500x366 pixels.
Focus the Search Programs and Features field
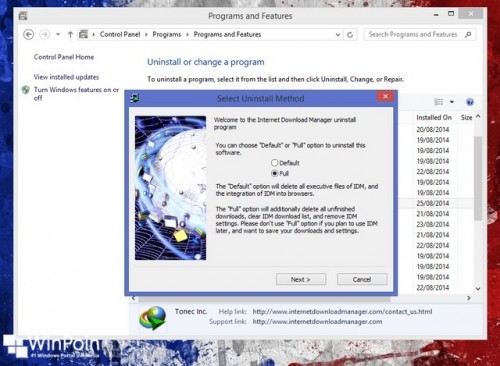[x=420, y=34]
